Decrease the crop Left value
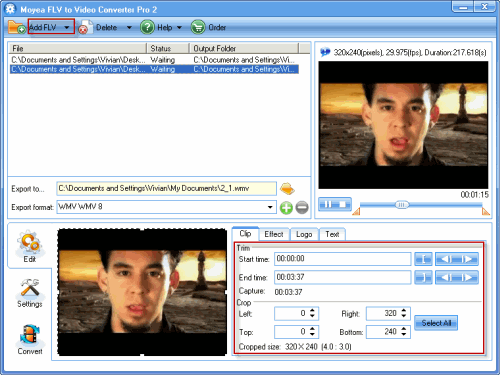This screenshot has width=500, height=375. [312, 316]
